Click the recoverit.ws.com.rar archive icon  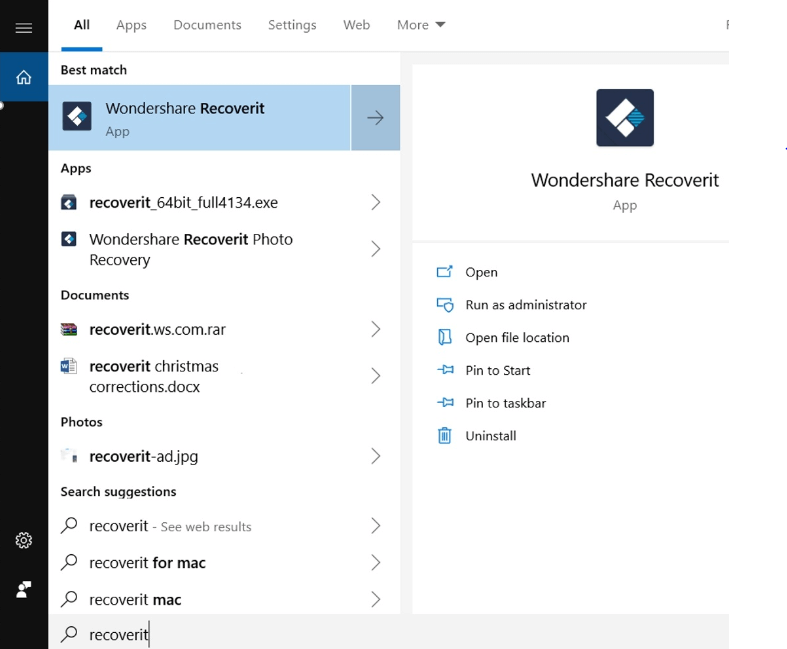pos(69,329)
